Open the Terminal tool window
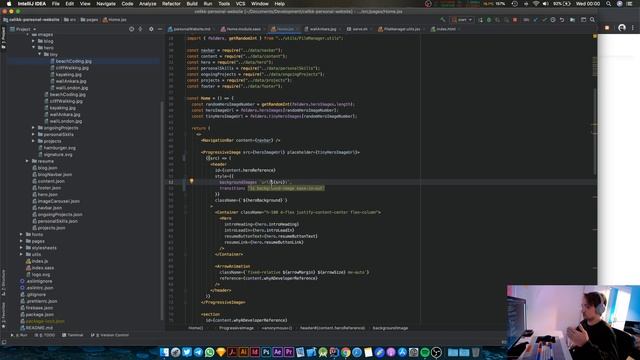The height and width of the screenshot is (360, 640). tap(73, 335)
